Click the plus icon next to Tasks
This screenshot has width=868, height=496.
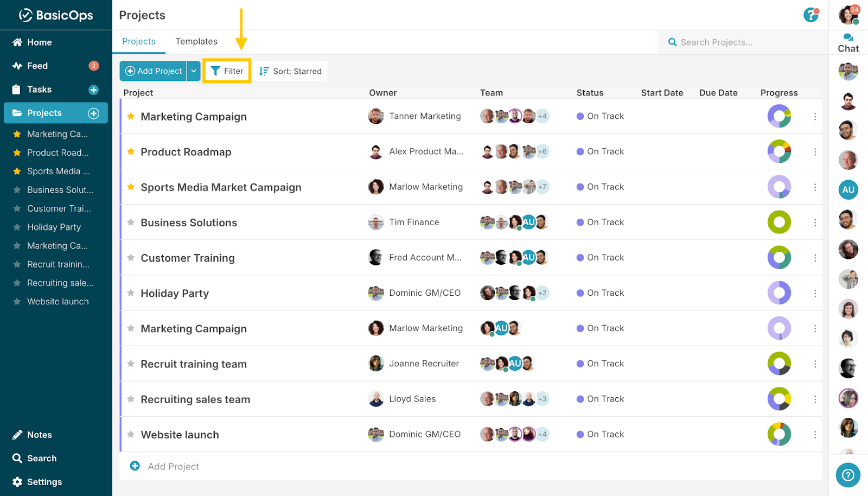[94, 90]
